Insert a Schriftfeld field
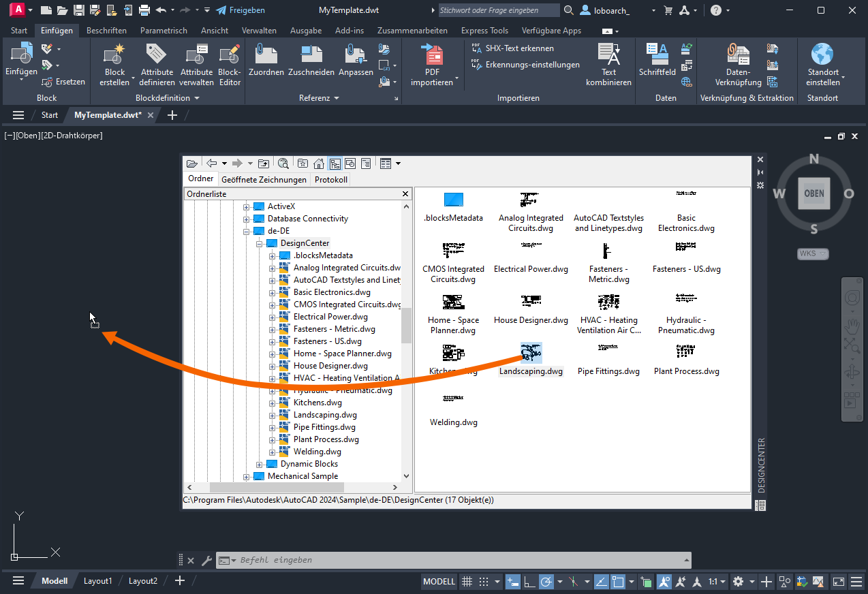 click(x=657, y=60)
